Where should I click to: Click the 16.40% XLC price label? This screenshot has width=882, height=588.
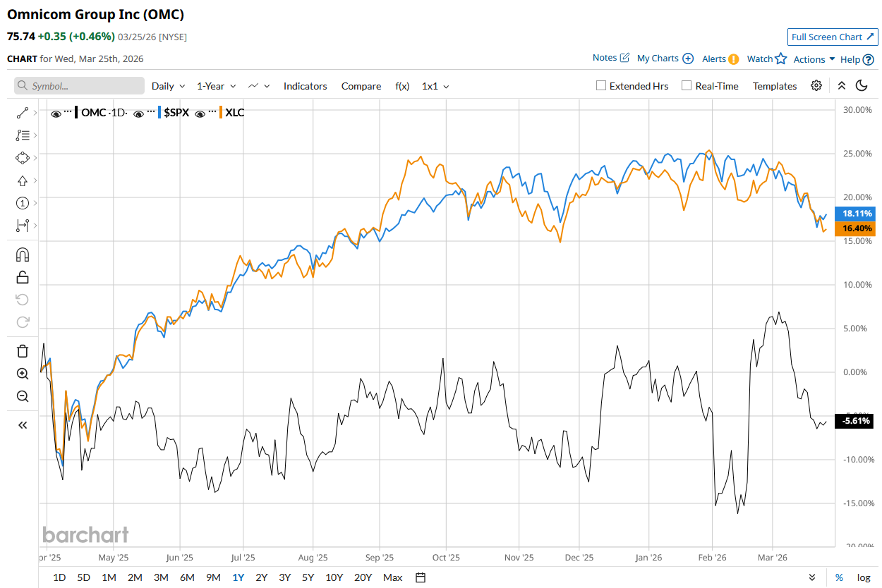855,228
